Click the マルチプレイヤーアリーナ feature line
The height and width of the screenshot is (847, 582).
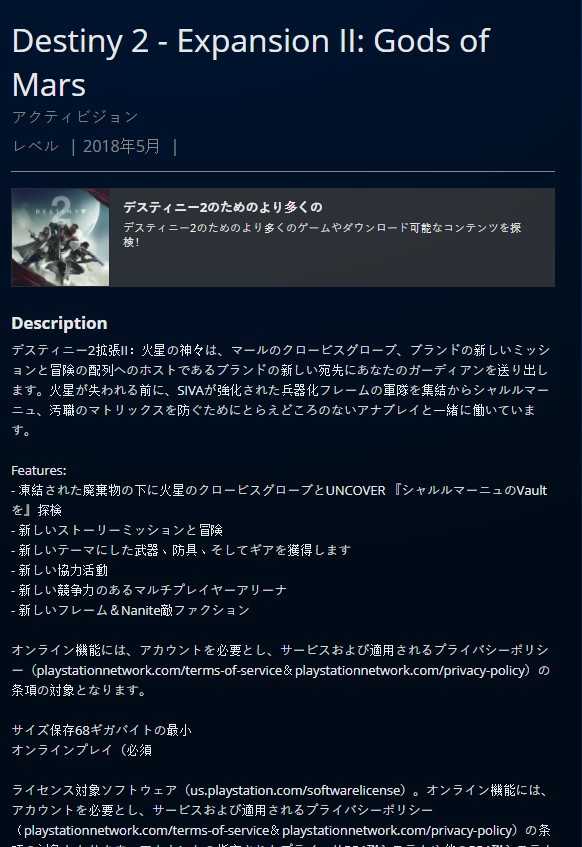point(149,590)
